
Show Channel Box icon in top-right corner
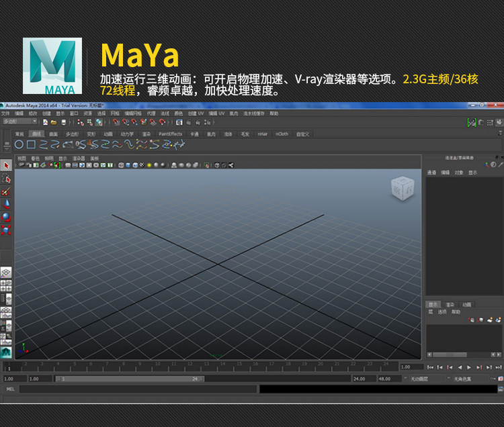499,122
